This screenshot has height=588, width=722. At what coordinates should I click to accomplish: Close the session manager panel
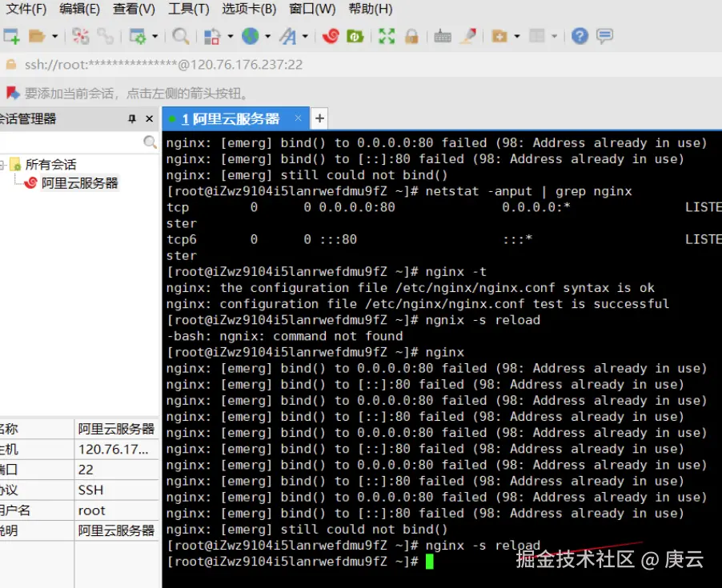pyautogui.click(x=149, y=118)
